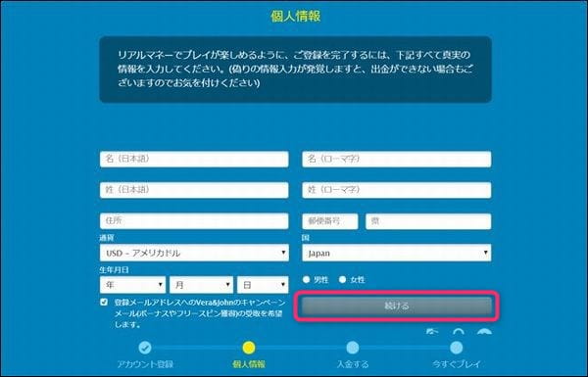
Task: Focus the 名（日本語） input field
Action: 194,159
